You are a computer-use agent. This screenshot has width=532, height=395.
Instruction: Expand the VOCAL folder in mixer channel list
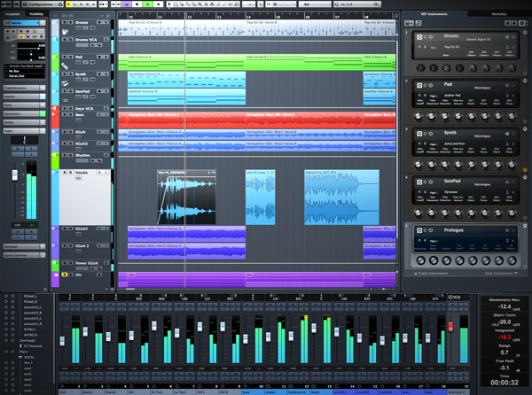click(x=20, y=357)
